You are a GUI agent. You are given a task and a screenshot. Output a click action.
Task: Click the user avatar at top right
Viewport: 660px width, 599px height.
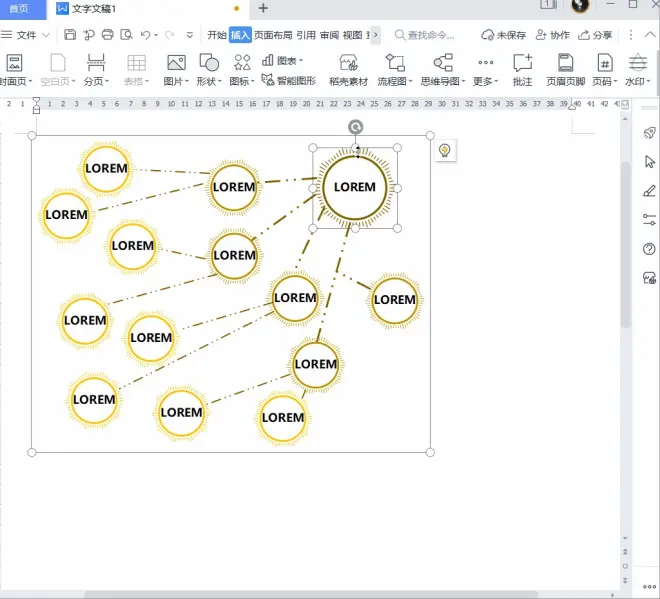[x=580, y=6]
